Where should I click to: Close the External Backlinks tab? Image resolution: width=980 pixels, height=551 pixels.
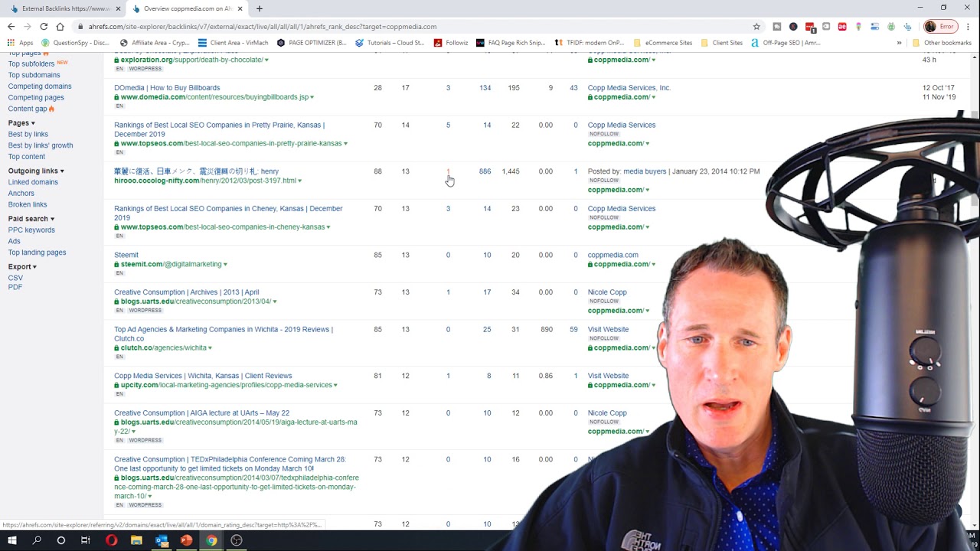pos(116,8)
